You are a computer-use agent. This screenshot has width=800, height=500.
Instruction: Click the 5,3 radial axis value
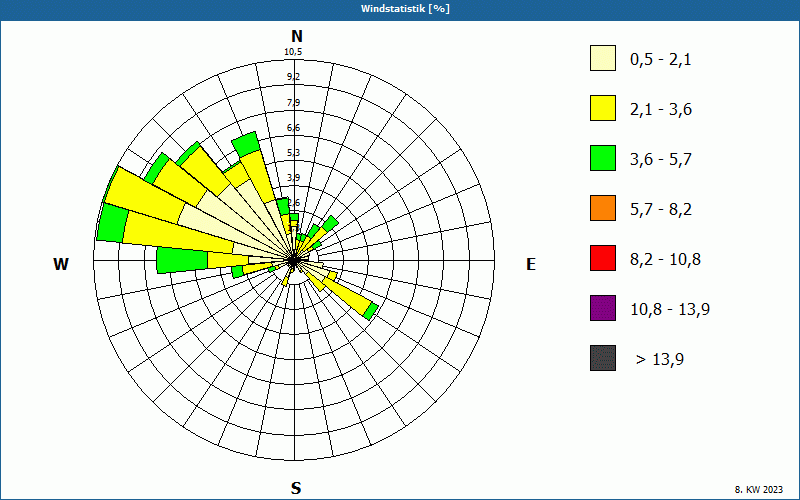click(x=293, y=153)
